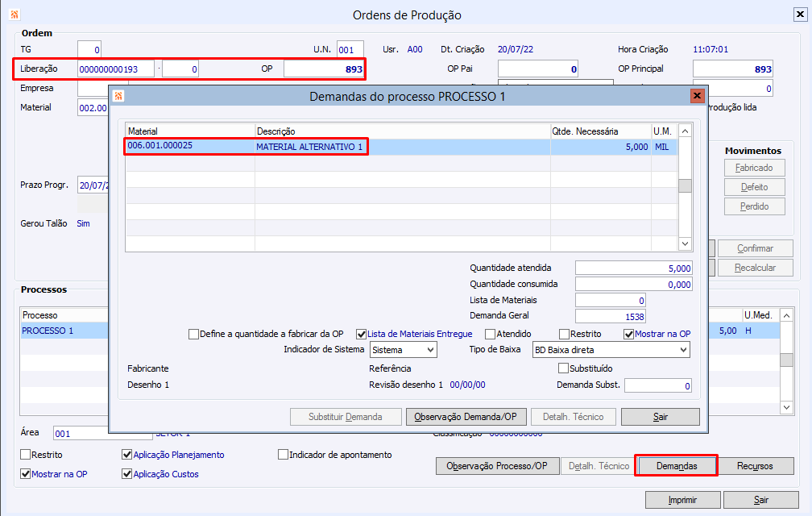
Task: Click the 'Quantidade atendida' field
Action: [633, 268]
